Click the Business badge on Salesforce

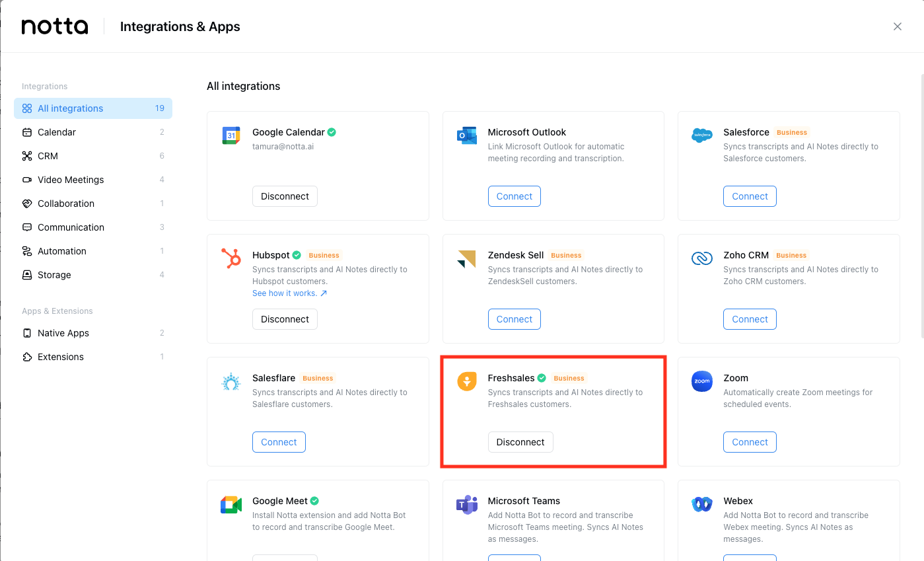point(792,132)
